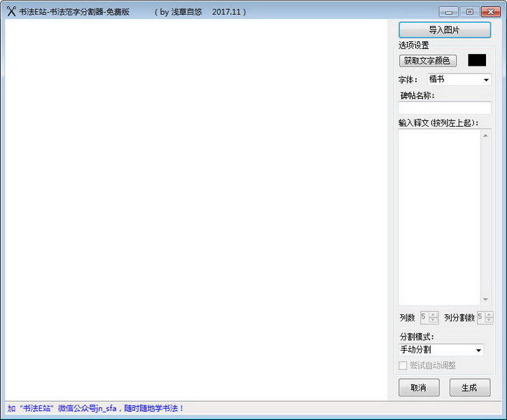Click the 获取文字颜色 button
The image size is (507, 420).
point(428,60)
